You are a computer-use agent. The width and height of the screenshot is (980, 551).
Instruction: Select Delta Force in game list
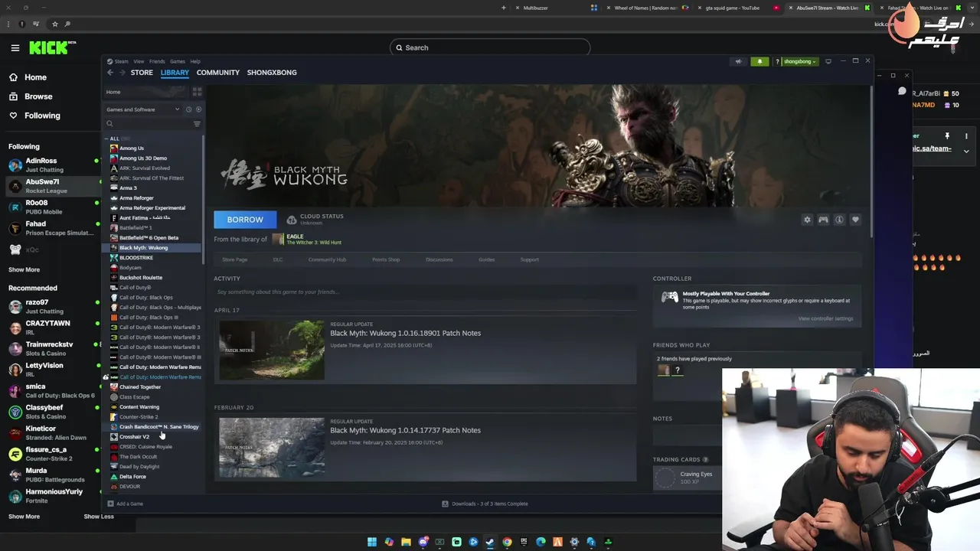(x=132, y=477)
